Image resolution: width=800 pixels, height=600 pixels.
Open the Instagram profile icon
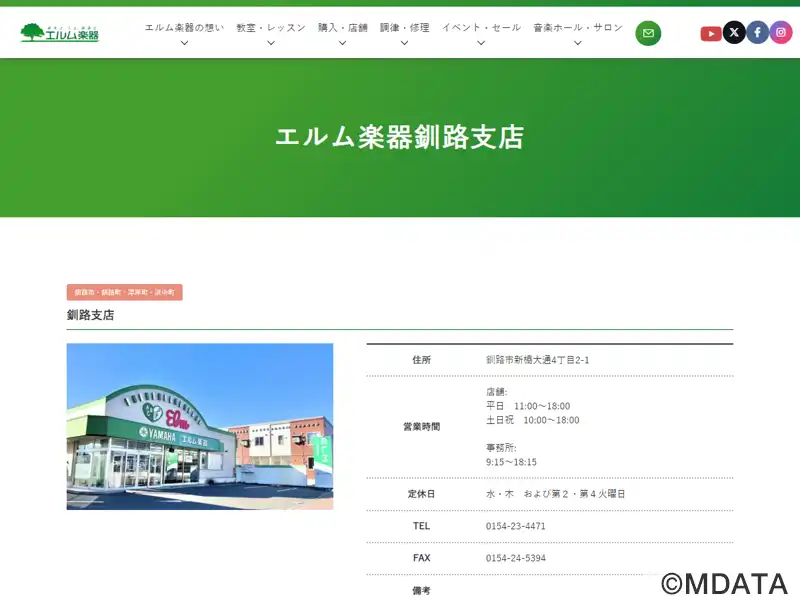[x=781, y=33]
